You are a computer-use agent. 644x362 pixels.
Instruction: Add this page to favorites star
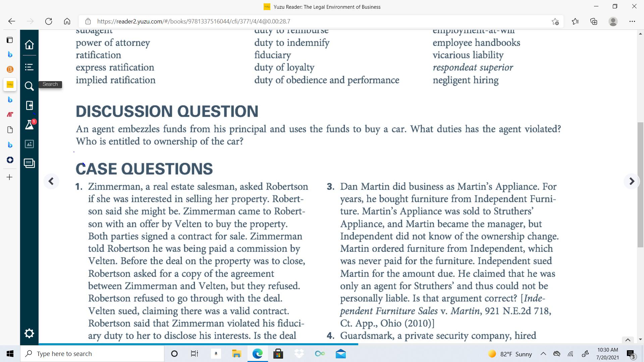click(555, 21)
